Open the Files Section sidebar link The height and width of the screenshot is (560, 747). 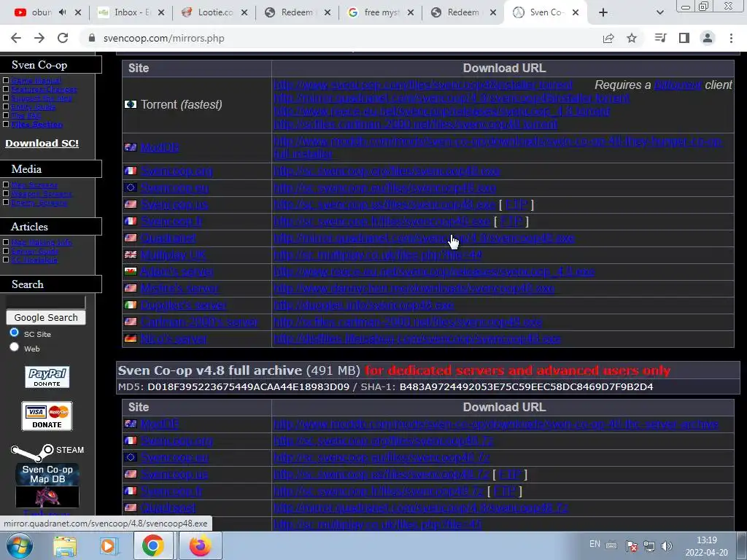click(36, 124)
